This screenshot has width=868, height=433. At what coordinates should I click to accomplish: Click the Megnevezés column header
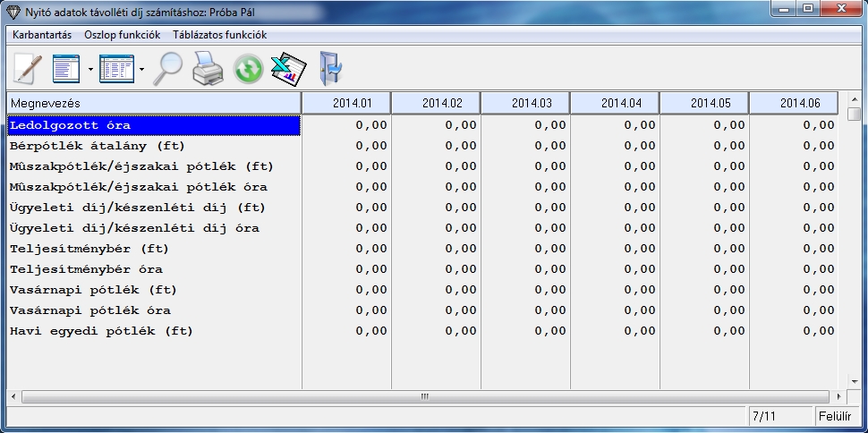tap(153, 103)
